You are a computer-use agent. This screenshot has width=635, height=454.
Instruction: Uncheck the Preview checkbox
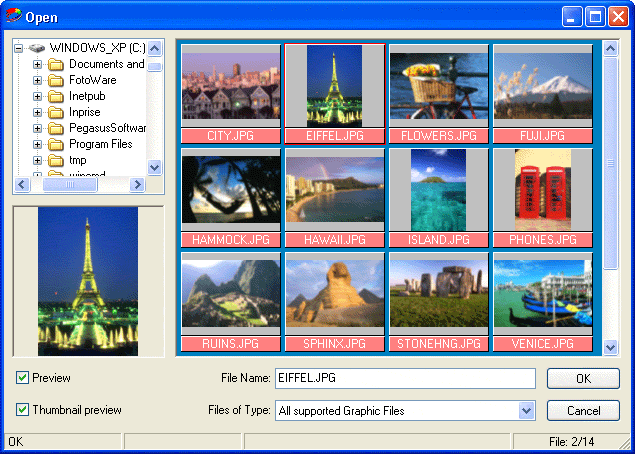(x=23, y=378)
